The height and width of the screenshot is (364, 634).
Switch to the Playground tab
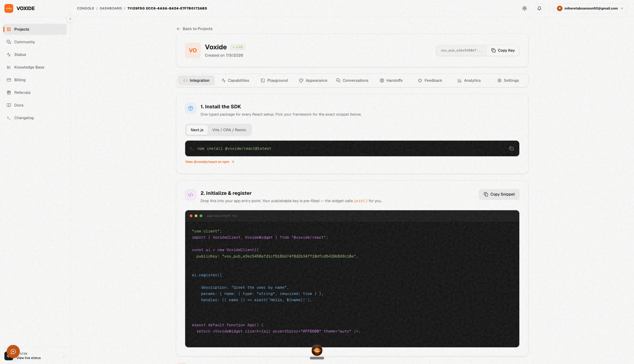[274, 81]
